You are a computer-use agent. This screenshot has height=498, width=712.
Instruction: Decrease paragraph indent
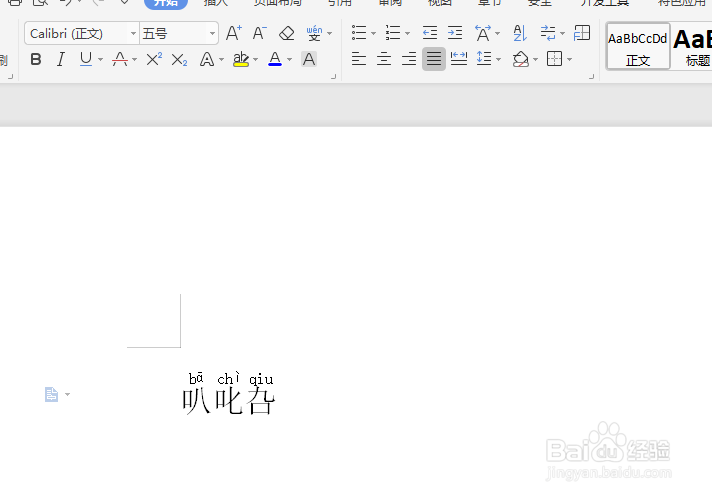point(430,33)
